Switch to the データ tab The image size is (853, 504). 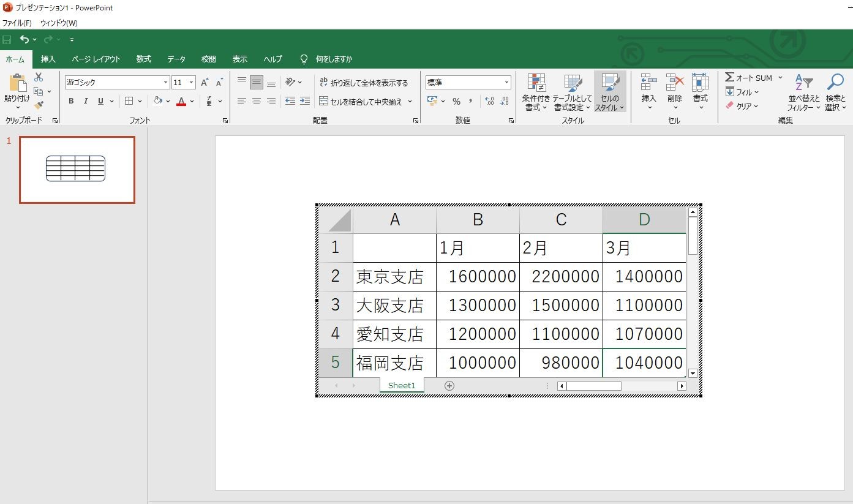[176, 59]
